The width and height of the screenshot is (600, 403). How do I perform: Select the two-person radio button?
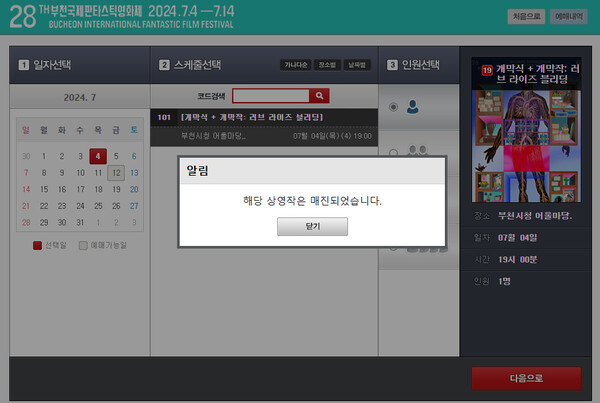coord(393,153)
